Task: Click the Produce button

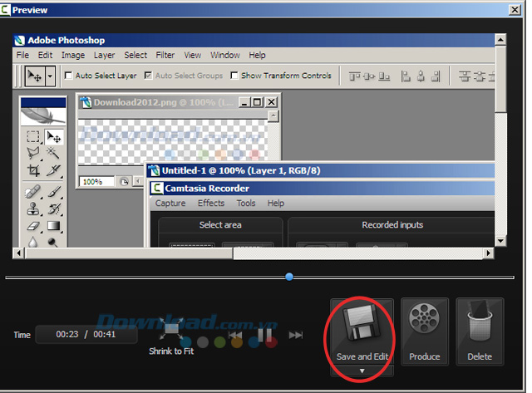Action: [425, 332]
